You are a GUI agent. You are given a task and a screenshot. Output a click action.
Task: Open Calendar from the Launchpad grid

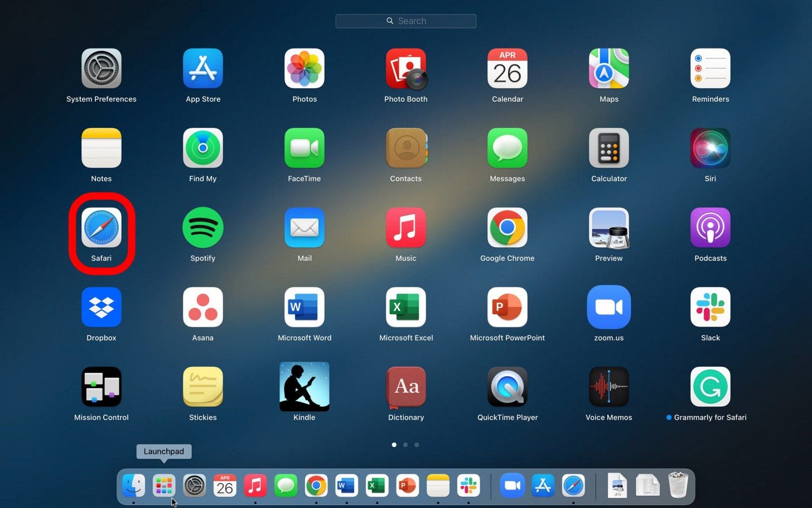click(507, 69)
